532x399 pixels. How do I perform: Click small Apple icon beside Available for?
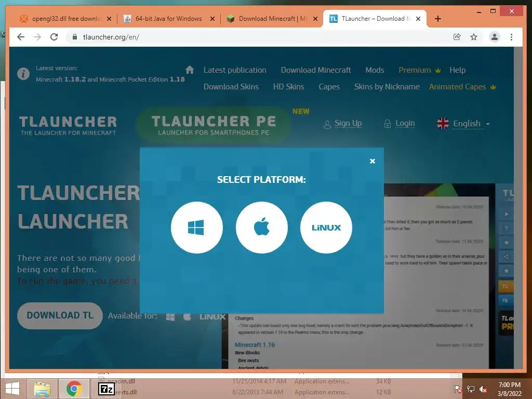pyautogui.click(x=187, y=316)
